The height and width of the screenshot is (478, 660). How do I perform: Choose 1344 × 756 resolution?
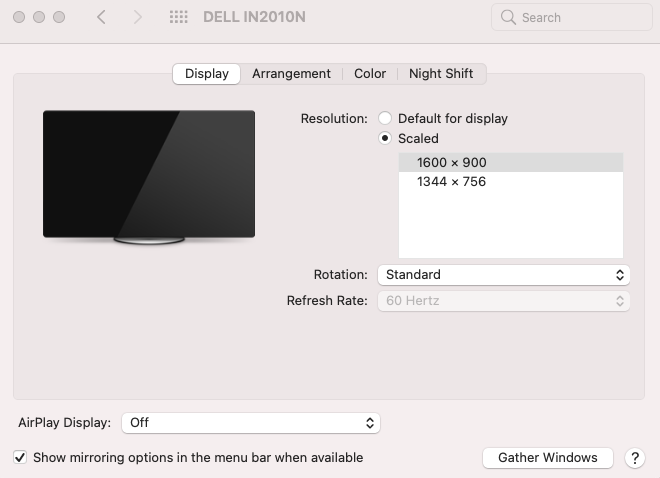click(511, 181)
